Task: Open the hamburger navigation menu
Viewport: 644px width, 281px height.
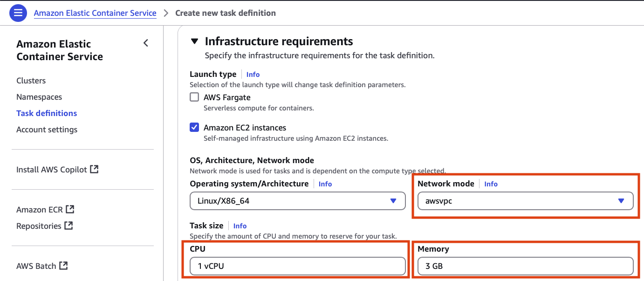Action: point(18,13)
